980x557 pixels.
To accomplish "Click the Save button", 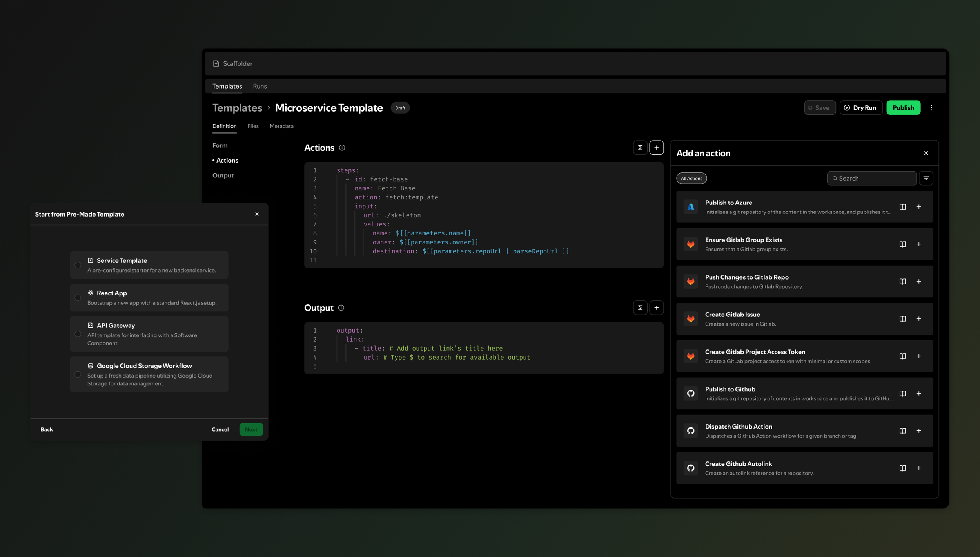I will (x=820, y=108).
